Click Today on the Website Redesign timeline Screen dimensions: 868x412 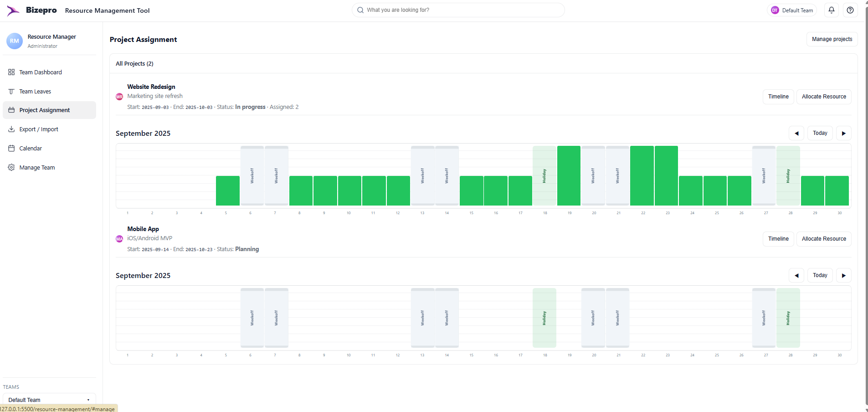coord(820,133)
